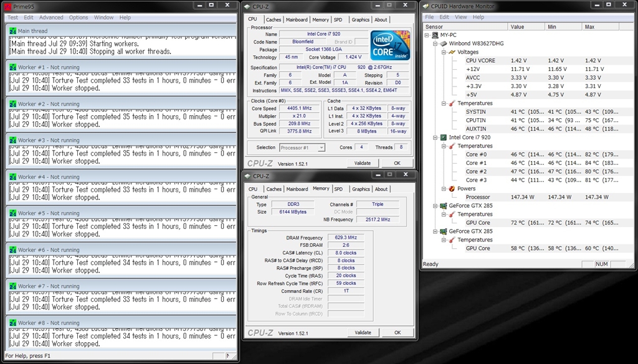Click the Winbond W83627DHG chip icon
Image resolution: width=638 pixels, height=364 pixels.
(443, 44)
